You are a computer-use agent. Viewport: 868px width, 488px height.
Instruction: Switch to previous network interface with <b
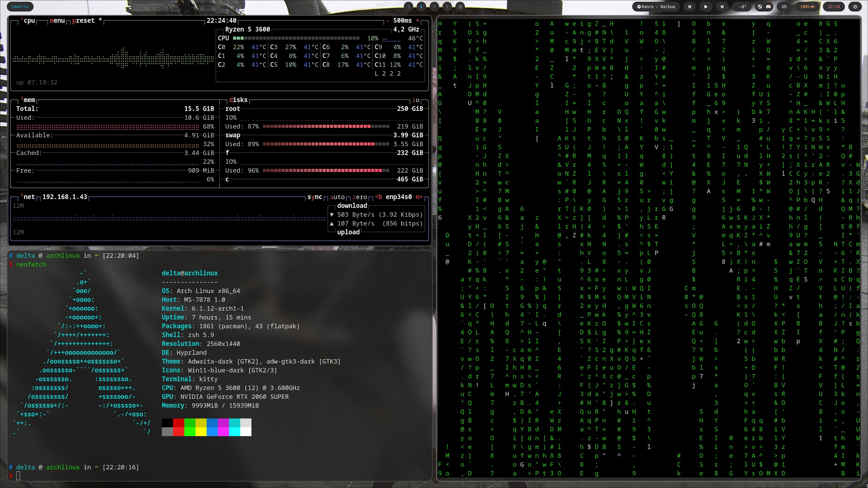click(x=378, y=197)
